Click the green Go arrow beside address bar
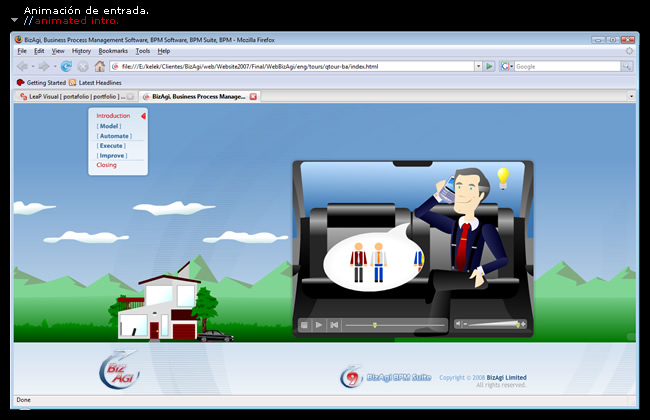This screenshot has width=650, height=420. [x=489, y=66]
